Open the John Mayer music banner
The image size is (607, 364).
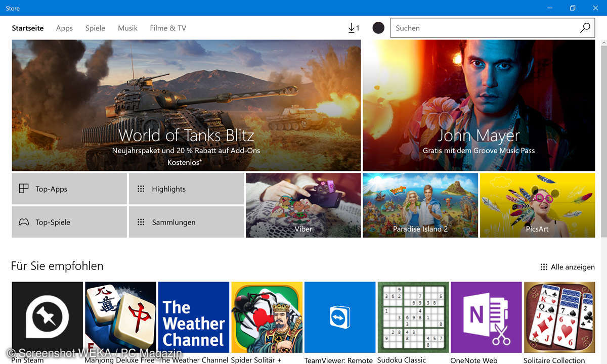pyautogui.click(x=479, y=105)
